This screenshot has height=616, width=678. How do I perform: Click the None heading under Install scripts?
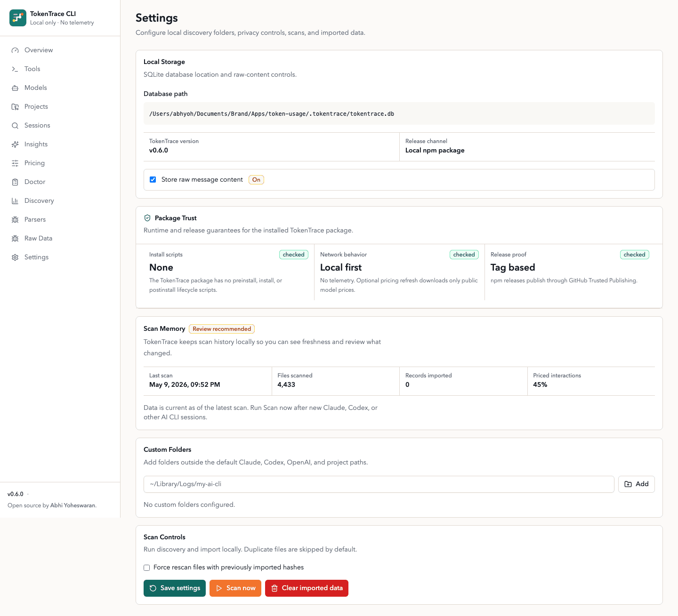(161, 268)
